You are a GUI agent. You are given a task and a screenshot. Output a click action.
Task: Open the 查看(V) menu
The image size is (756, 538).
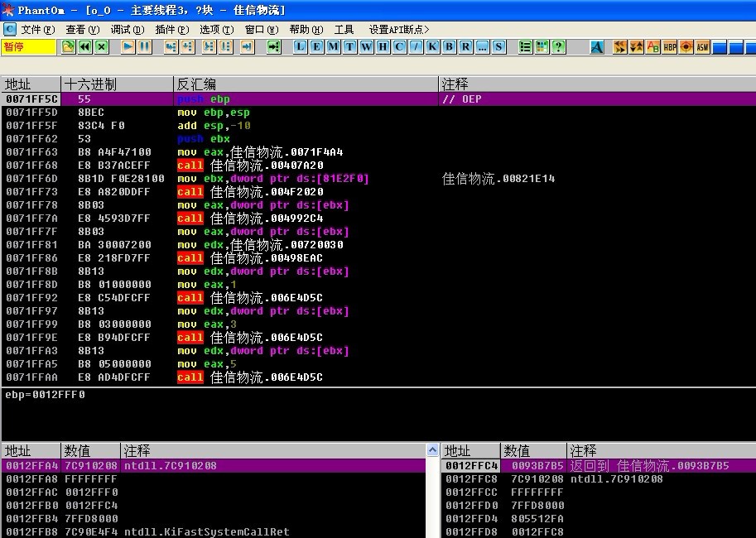pos(83,30)
